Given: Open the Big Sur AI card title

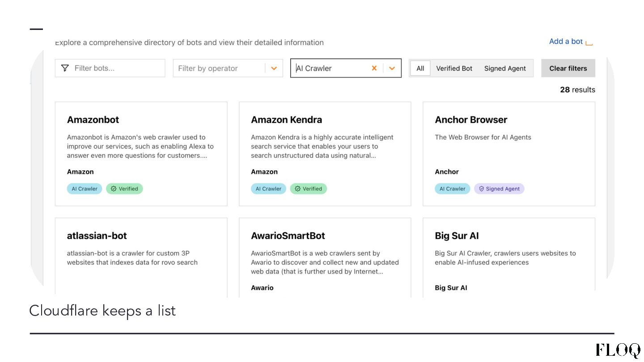Looking at the screenshot, I should click(x=457, y=236).
